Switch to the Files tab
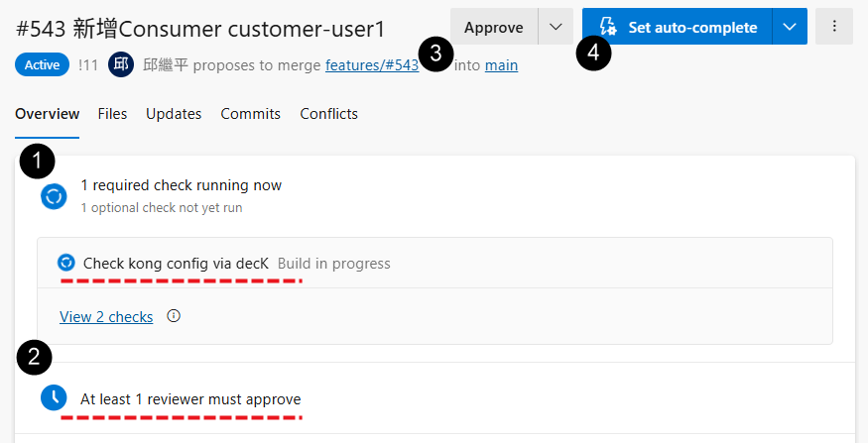This screenshot has width=868, height=443. coord(112,114)
